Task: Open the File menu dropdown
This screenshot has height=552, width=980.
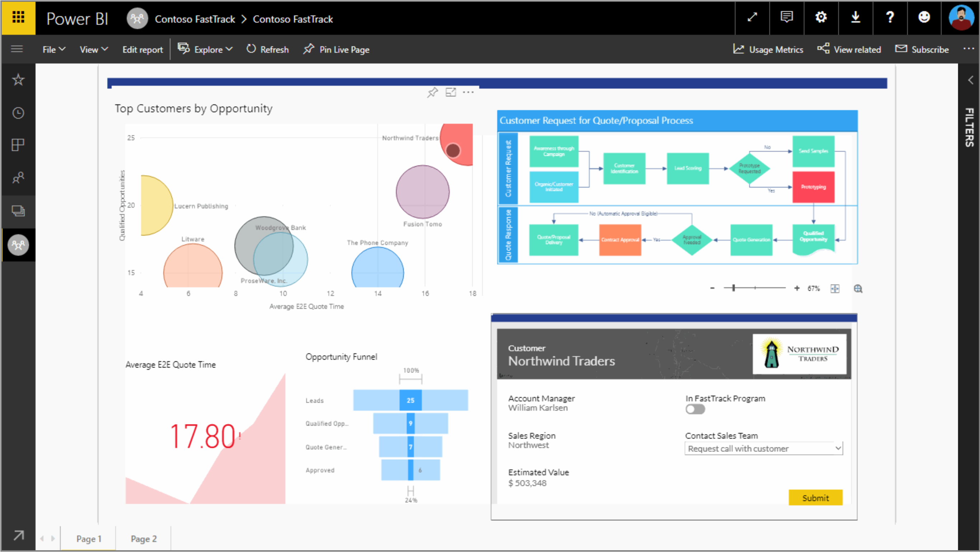Action: coord(54,49)
